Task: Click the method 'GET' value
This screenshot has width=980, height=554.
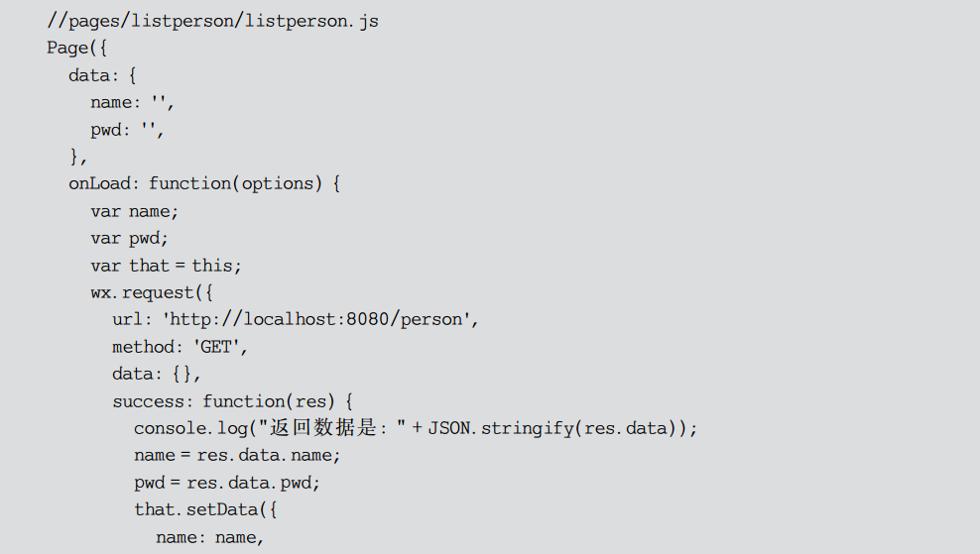Action: (x=219, y=347)
